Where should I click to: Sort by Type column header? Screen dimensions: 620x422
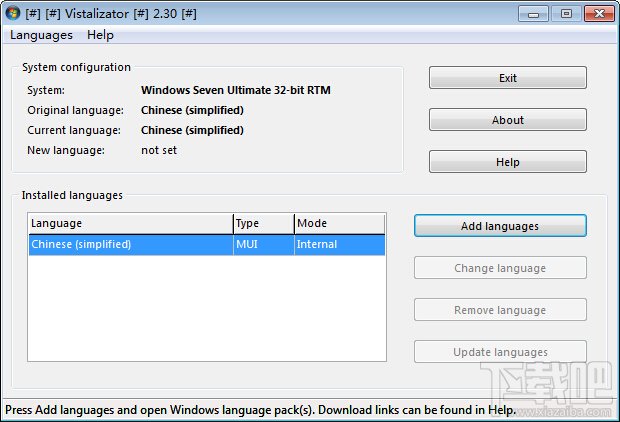[x=264, y=223]
